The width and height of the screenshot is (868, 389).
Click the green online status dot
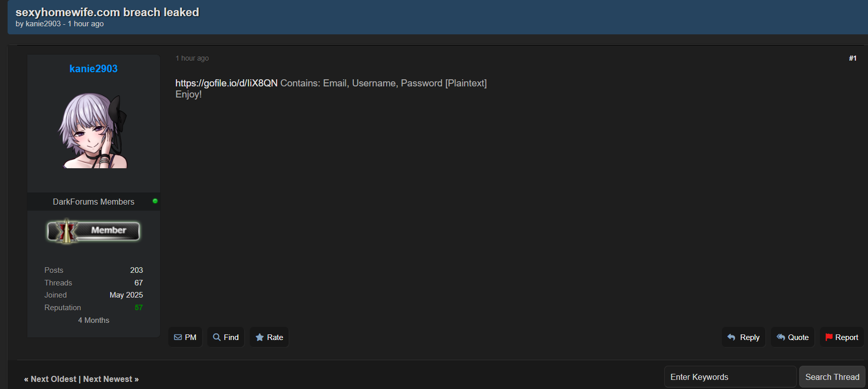(x=155, y=201)
